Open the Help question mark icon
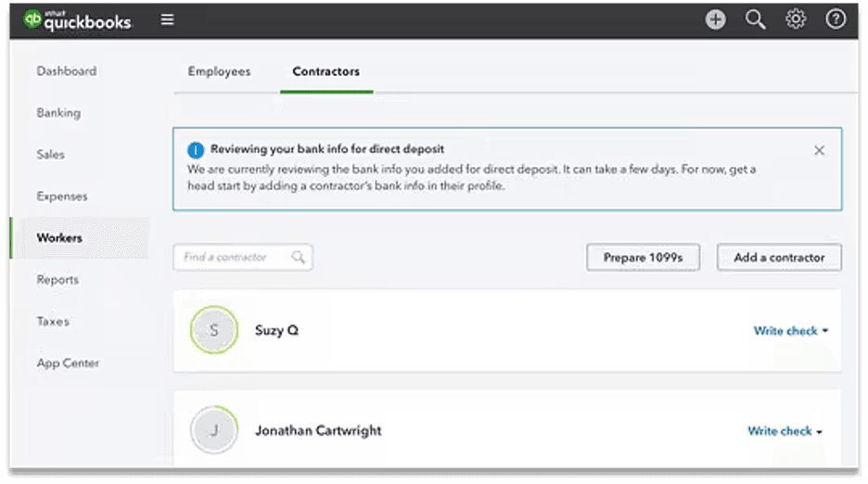The height and width of the screenshot is (484, 868). (x=836, y=19)
